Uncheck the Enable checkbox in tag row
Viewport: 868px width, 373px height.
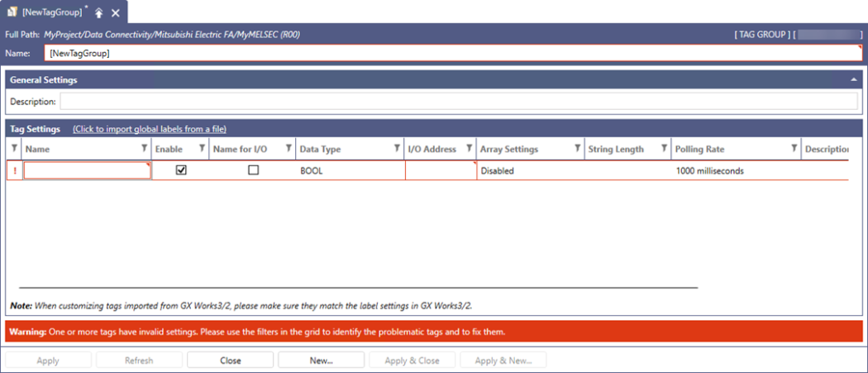click(181, 170)
